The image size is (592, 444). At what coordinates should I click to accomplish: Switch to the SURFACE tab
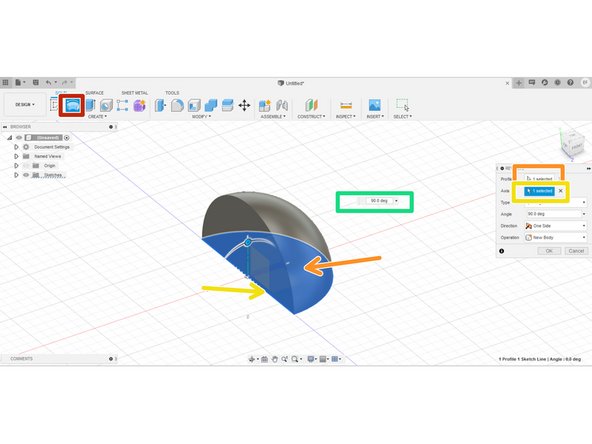click(94, 93)
